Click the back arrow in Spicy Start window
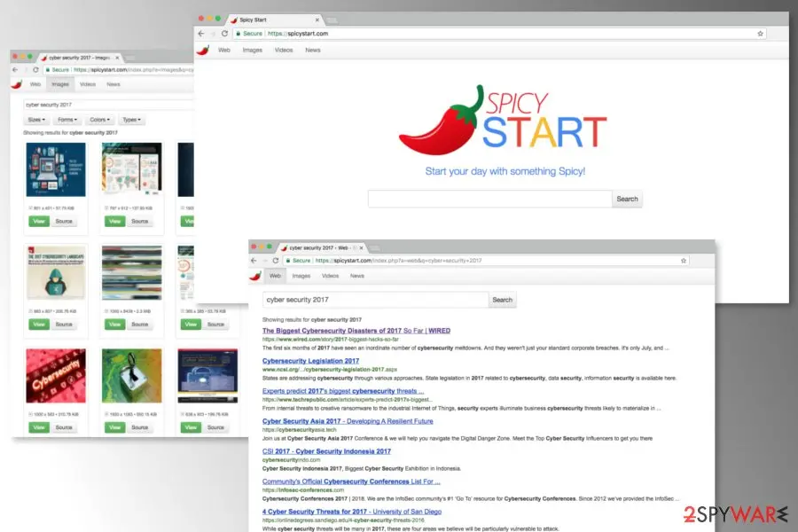 [201, 34]
